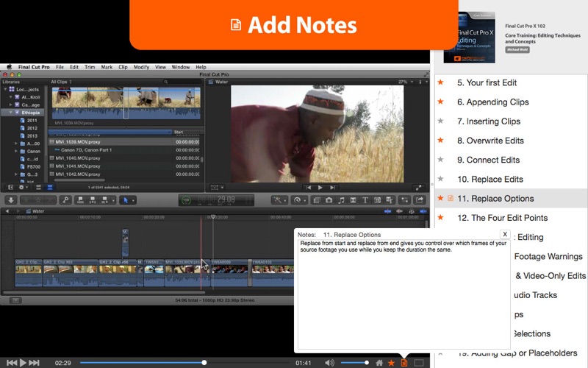This screenshot has width=588, height=368.
Task: Open the Trim menu
Action: [x=90, y=67]
